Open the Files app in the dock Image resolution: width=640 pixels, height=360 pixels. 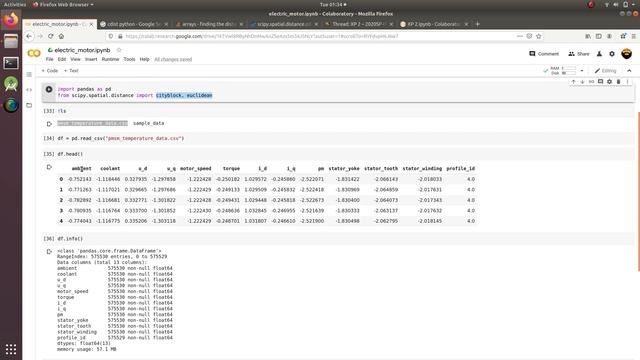(x=11, y=41)
